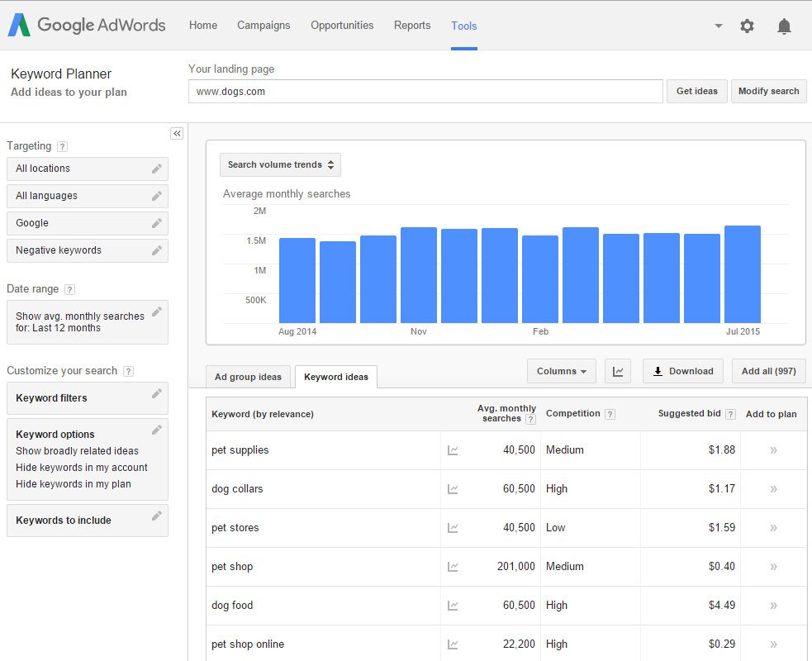
Task: Click the $4.49 suggested bid value
Action: 722,606
